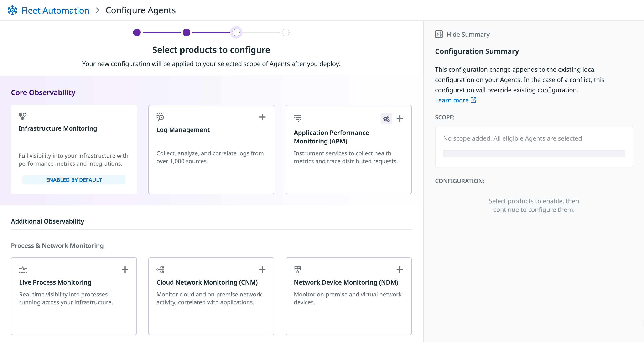644x347 pixels.
Task: Go to the second step in the progress stepper
Action: 186,32
